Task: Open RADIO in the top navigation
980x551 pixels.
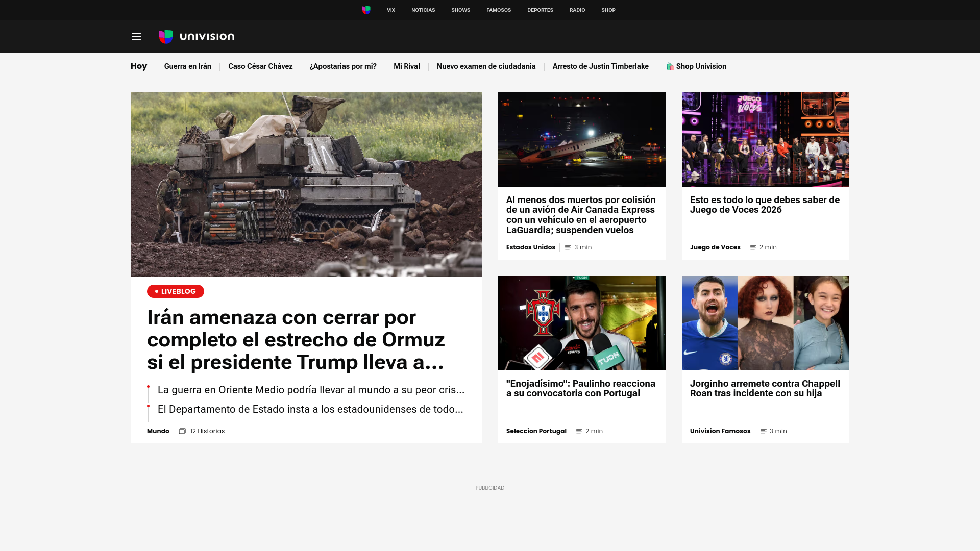Action: pos(577,10)
